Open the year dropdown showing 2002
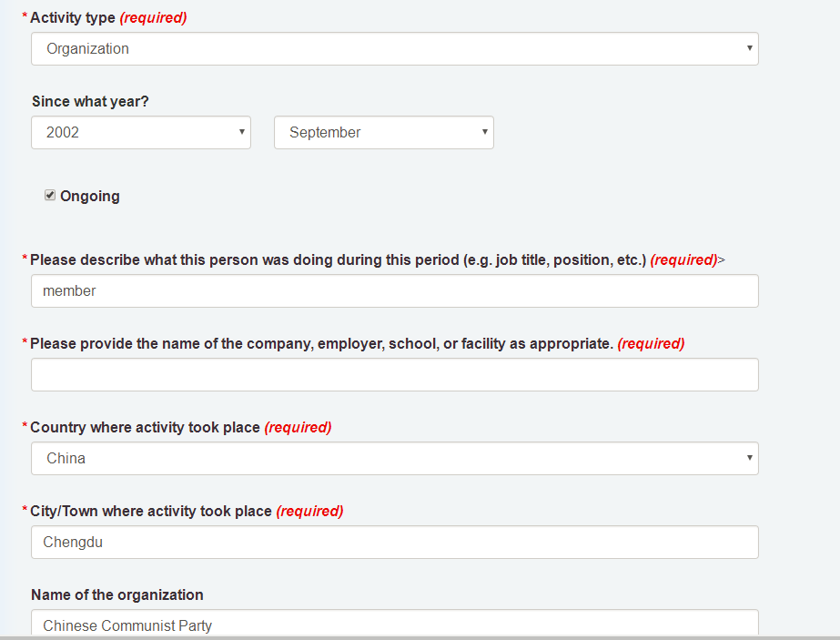 click(141, 132)
